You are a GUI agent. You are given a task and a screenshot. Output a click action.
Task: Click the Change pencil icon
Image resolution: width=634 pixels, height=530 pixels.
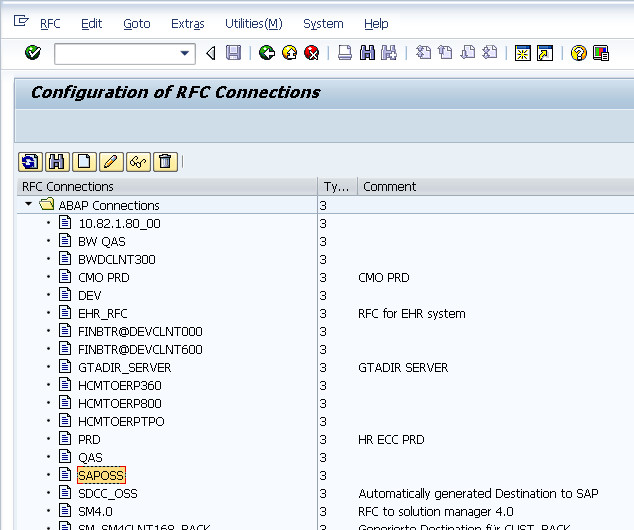coord(111,162)
